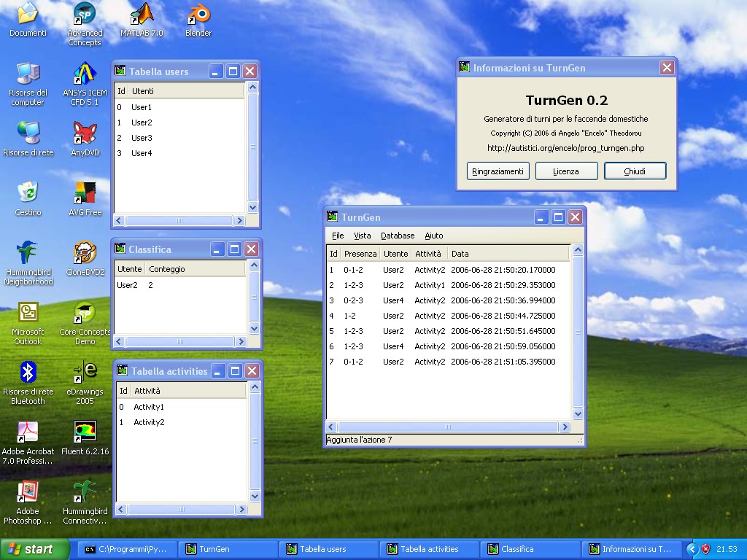Open the Aiuto menu in TurnGen
Image resolution: width=747 pixels, height=560 pixels.
[433, 236]
